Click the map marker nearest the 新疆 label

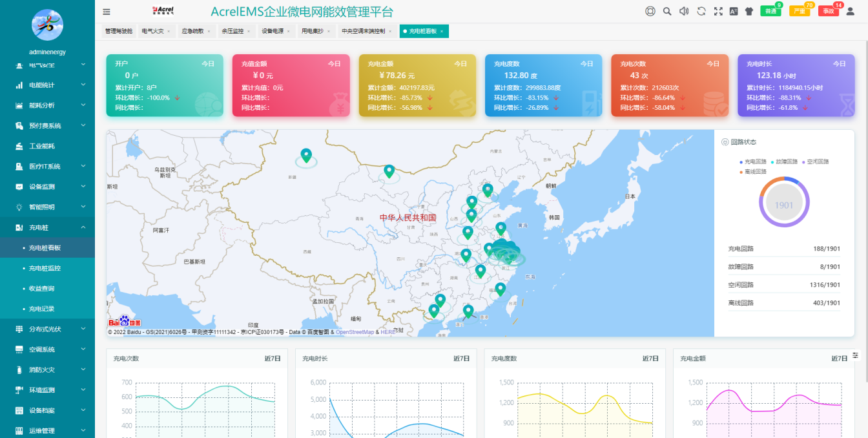coord(306,156)
